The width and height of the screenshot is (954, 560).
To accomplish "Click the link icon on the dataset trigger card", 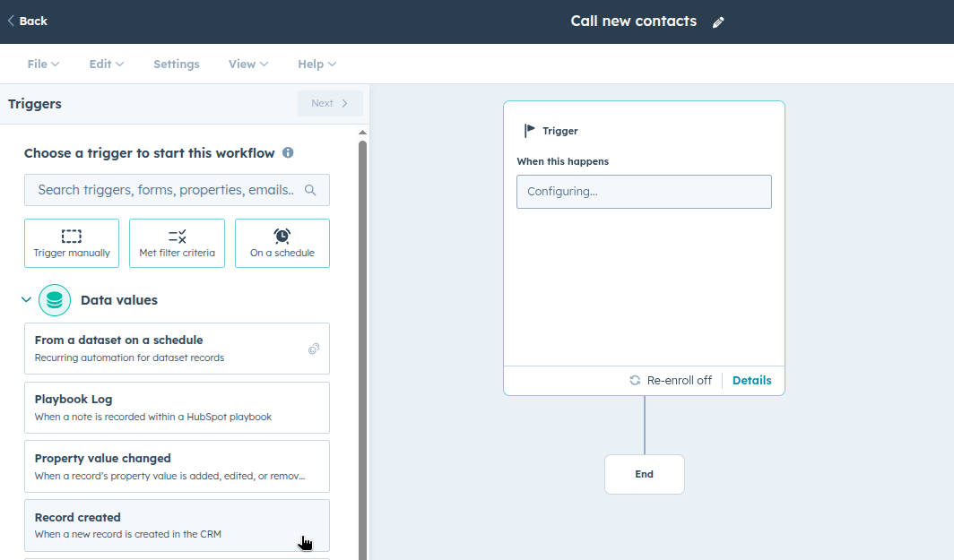I will (x=314, y=349).
